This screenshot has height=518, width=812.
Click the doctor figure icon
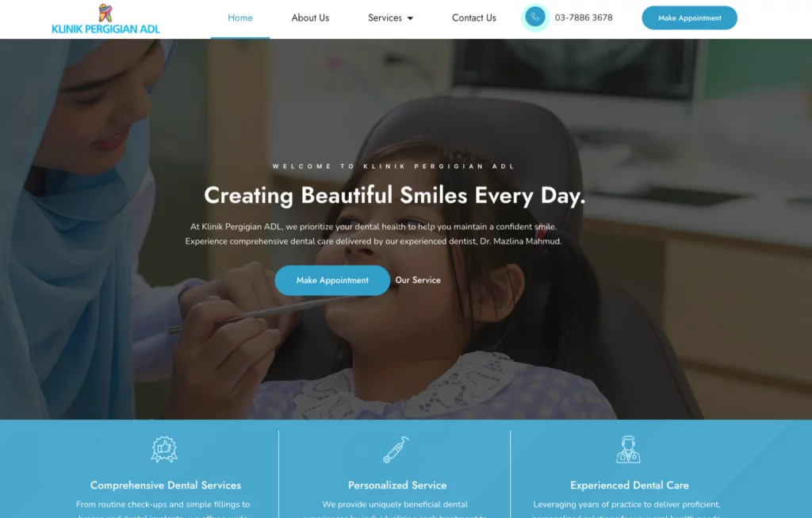pyautogui.click(x=628, y=449)
